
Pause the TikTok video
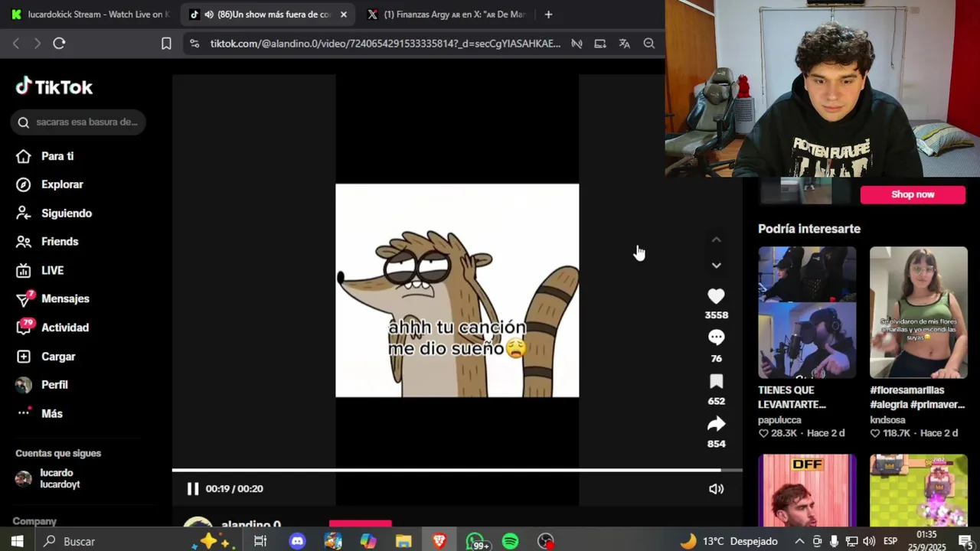pyautogui.click(x=193, y=489)
